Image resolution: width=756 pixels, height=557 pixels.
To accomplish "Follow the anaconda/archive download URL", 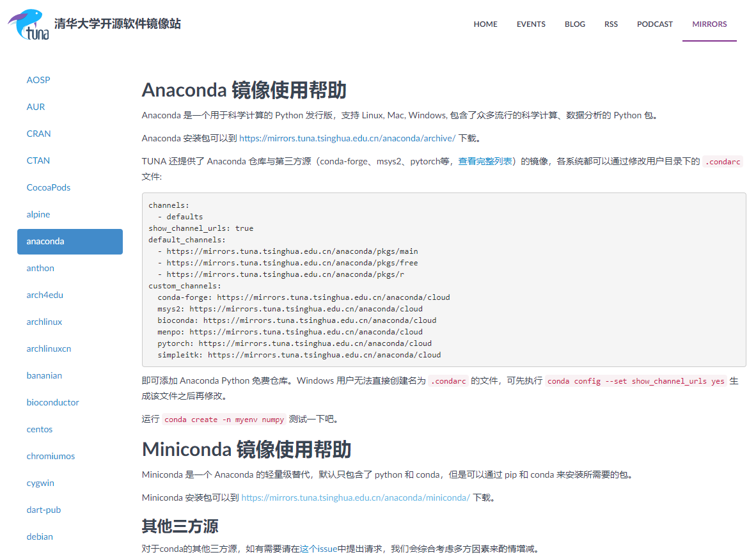I will coord(347,138).
